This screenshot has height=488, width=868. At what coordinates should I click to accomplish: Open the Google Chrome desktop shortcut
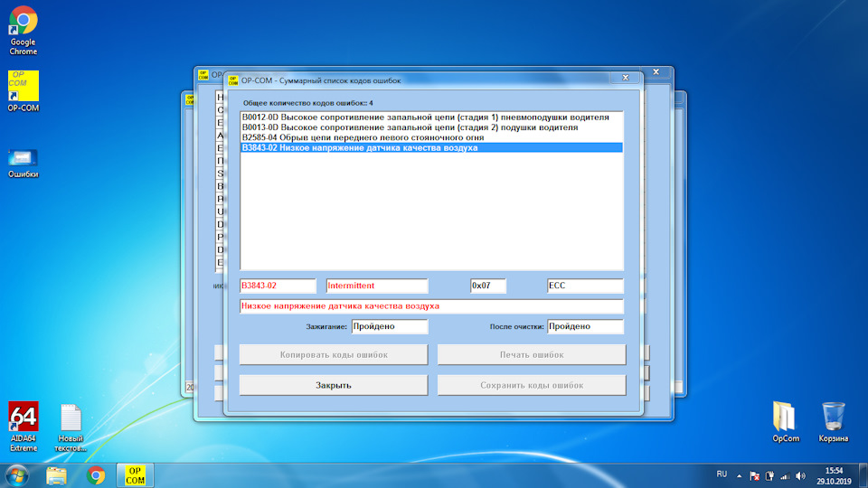23,22
